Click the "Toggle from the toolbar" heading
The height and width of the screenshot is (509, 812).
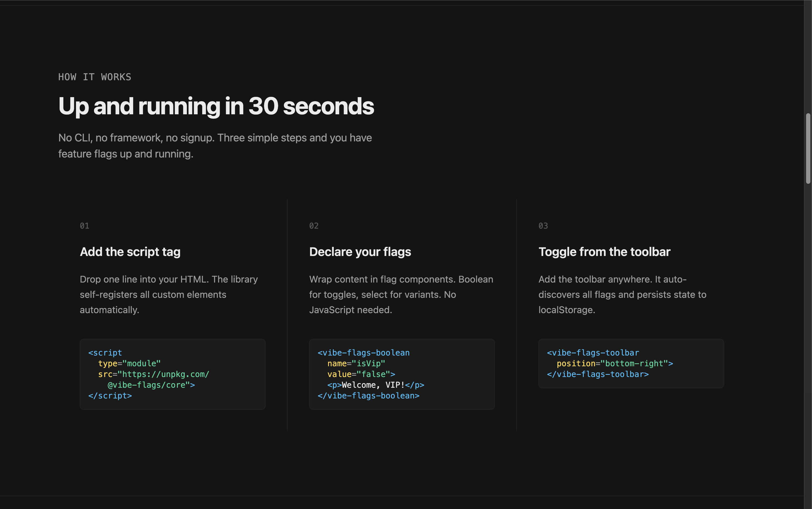[604, 251]
